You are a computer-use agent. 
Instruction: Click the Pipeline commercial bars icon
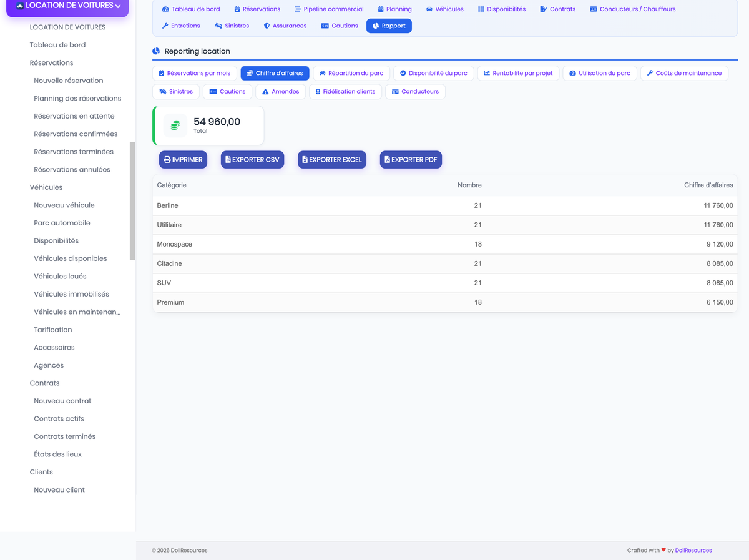(298, 9)
